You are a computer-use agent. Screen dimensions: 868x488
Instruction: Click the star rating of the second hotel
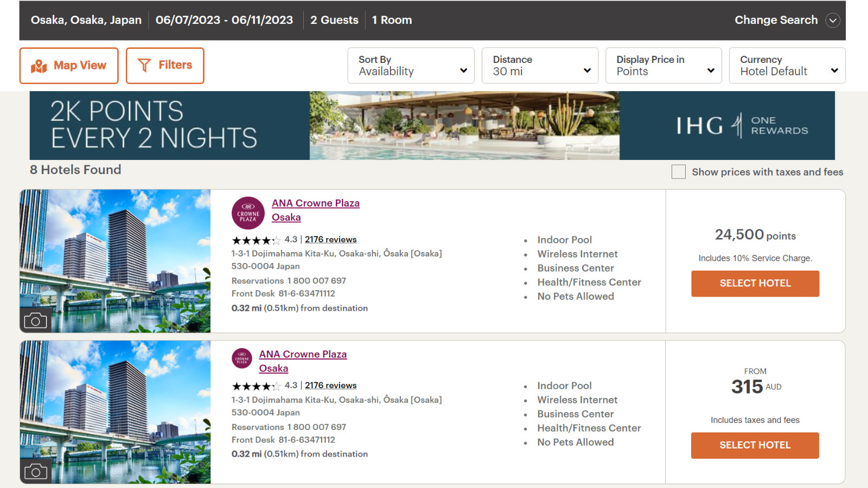(256, 386)
